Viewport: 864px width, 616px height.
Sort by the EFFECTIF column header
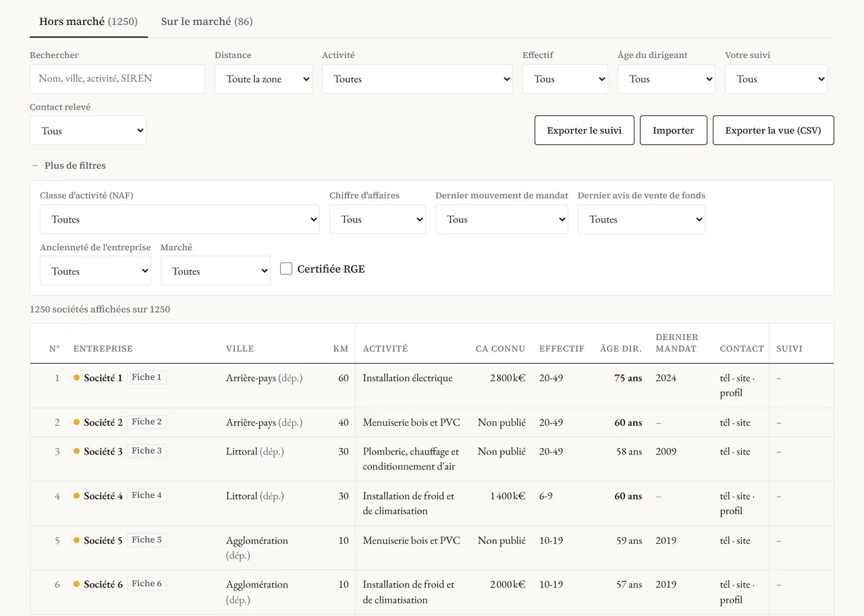(x=562, y=349)
